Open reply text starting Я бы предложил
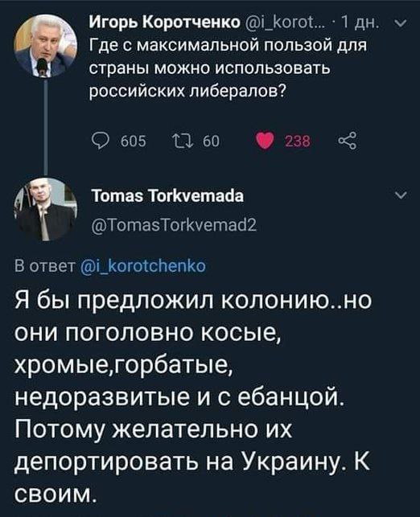The image size is (420, 517). click(x=193, y=397)
